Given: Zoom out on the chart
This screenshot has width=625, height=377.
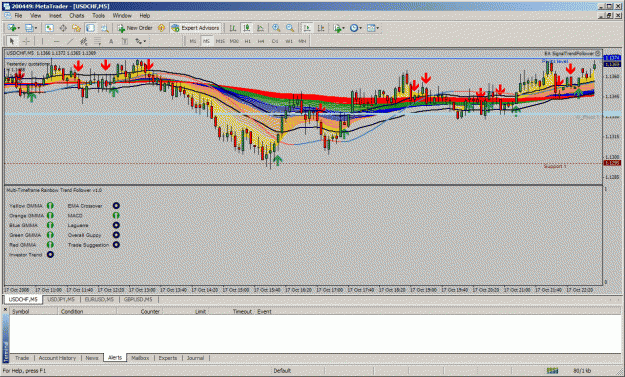Looking at the screenshot, I should 290,28.
